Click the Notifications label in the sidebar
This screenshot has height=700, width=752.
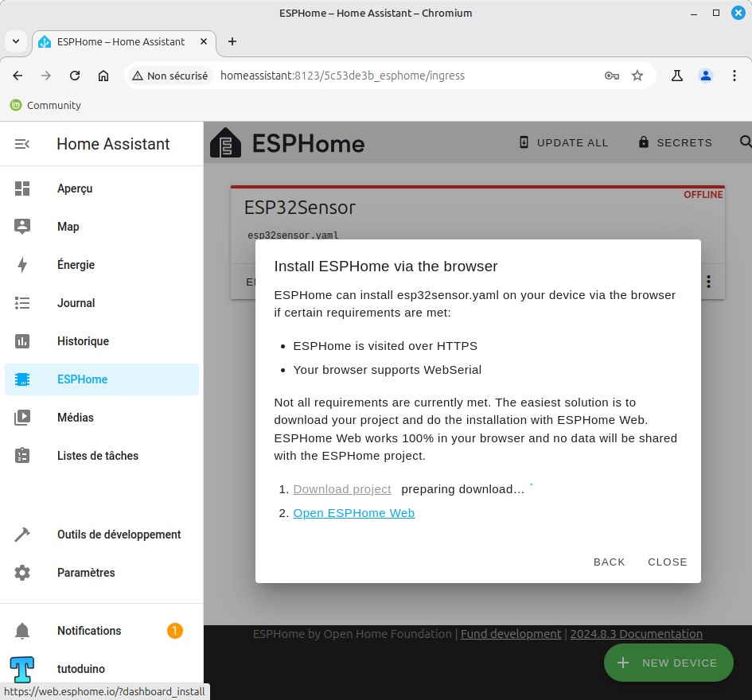(89, 631)
